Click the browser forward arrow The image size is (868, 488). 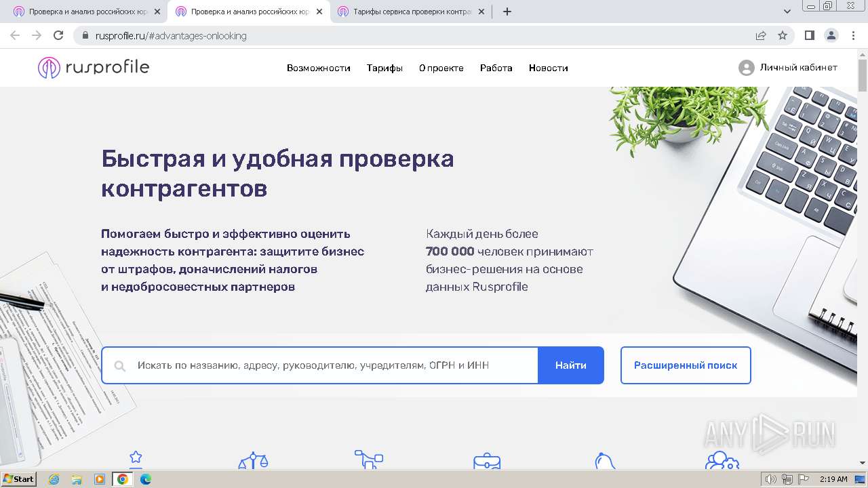pyautogui.click(x=37, y=35)
